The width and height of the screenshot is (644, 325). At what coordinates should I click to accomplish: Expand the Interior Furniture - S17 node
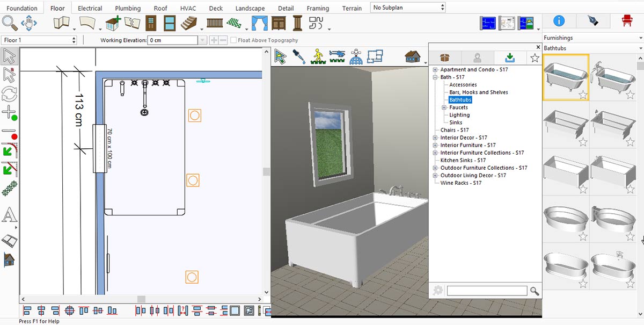click(436, 145)
